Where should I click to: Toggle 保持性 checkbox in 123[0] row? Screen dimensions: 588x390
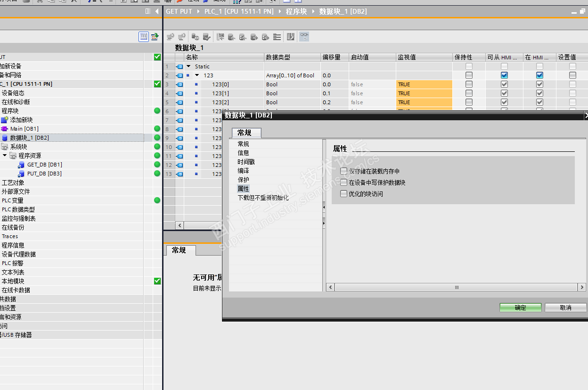click(469, 84)
